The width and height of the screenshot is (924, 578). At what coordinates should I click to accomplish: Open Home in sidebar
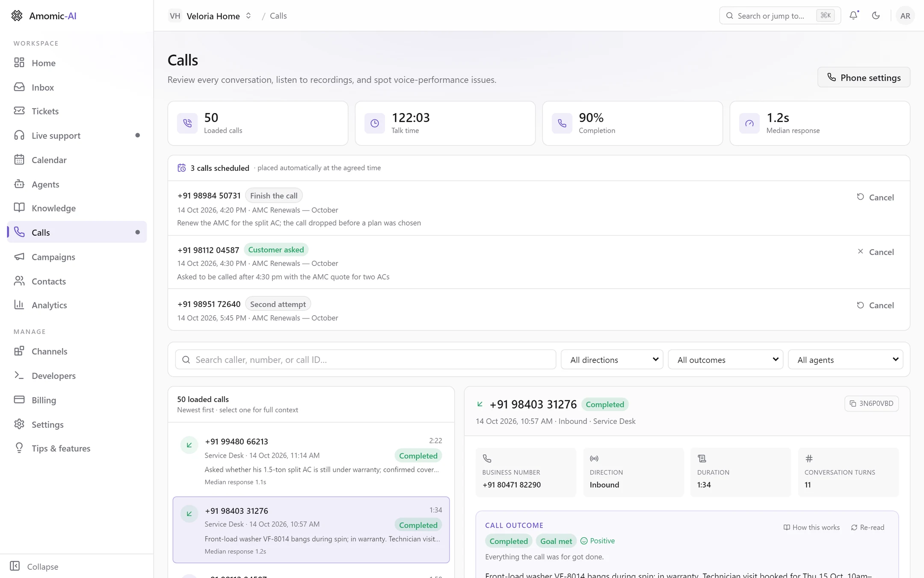pyautogui.click(x=77, y=63)
